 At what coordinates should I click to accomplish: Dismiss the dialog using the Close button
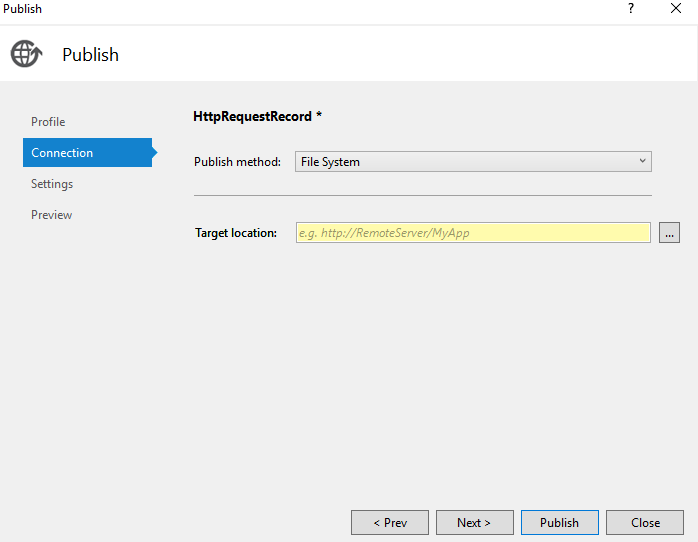click(645, 522)
